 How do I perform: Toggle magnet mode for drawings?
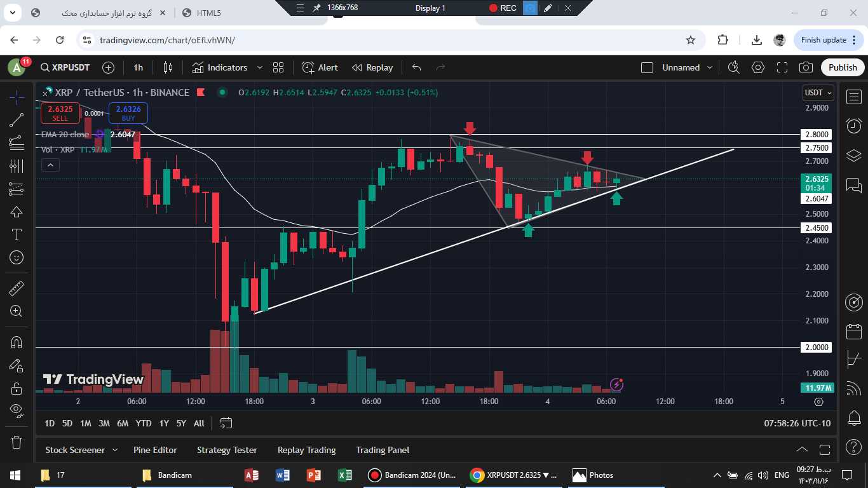pyautogui.click(x=17, y=342)
